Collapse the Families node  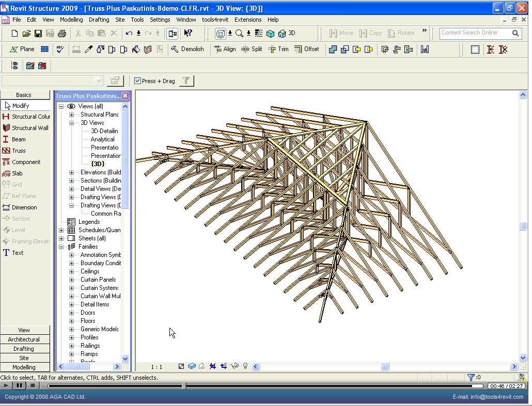[x=61, y=247]
